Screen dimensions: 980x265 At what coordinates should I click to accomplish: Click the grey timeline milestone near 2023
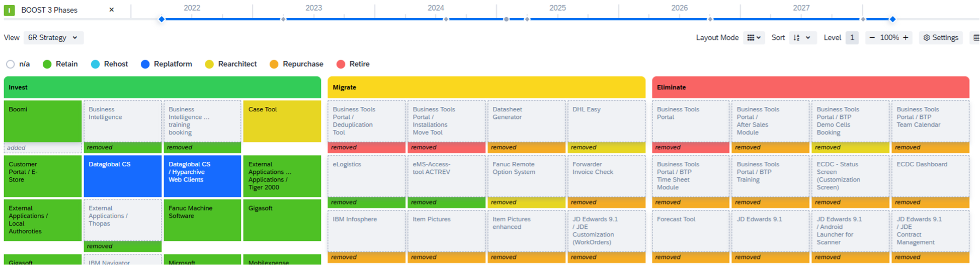click(283, 19)
